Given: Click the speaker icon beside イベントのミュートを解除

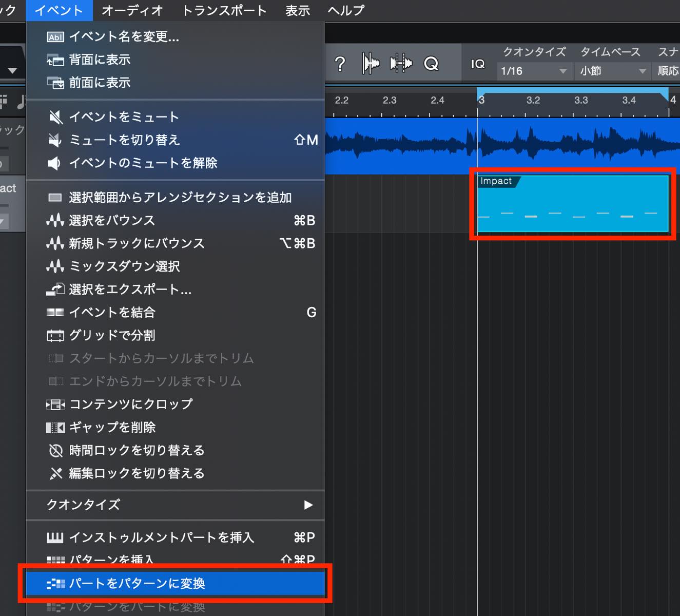Looking at the screenshot, I should click(x=54, y=163).
